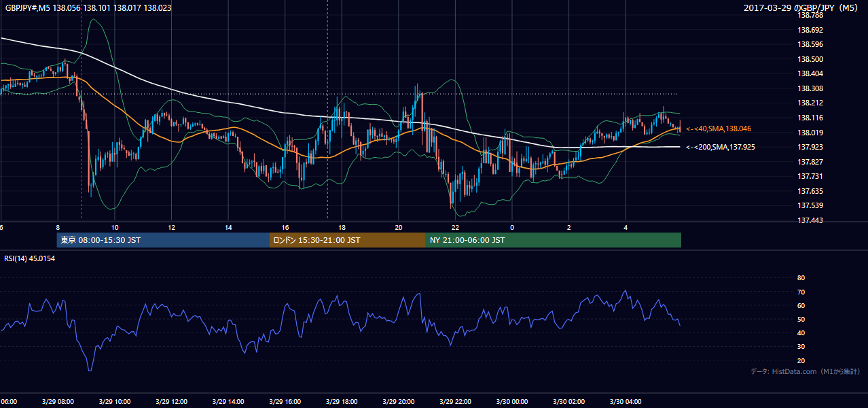The width and height of the screenshot is (868, 408).
Task: Click the 138.212 price axis label
Action: tap(810, 103)
